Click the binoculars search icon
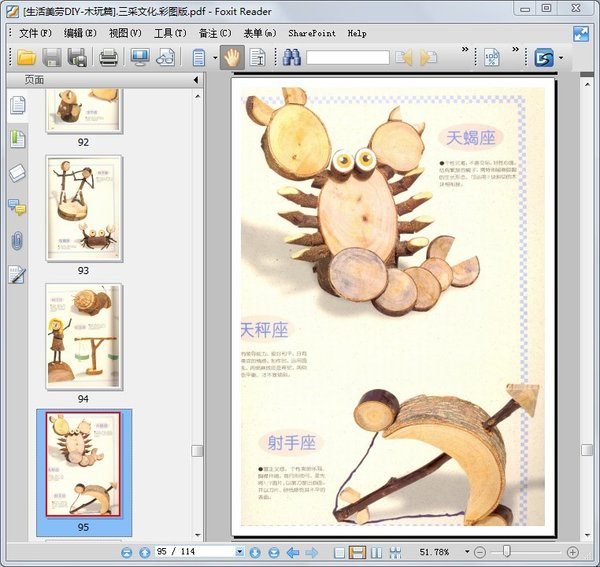This screenshot has height=567, width=600. tap(291, 57)
